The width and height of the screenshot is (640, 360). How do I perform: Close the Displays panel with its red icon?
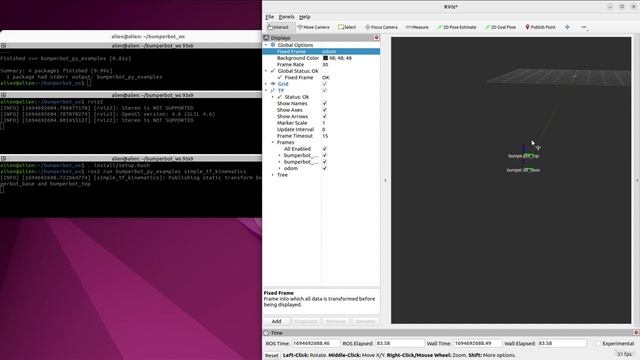point(376,38)
